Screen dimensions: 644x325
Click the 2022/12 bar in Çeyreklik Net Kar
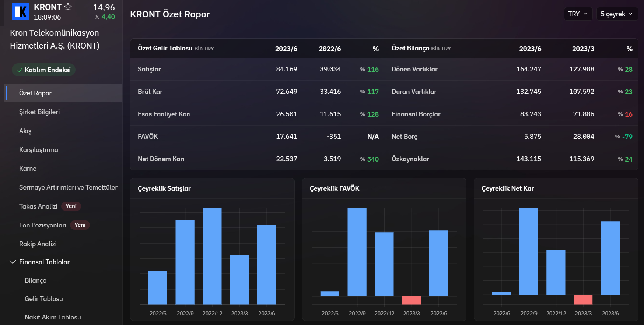pyautogui.click(x=556, y=272)
